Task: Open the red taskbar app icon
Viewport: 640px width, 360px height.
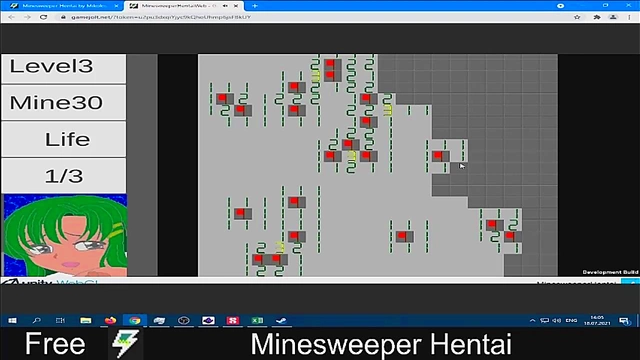Action: tap(233, 320)
